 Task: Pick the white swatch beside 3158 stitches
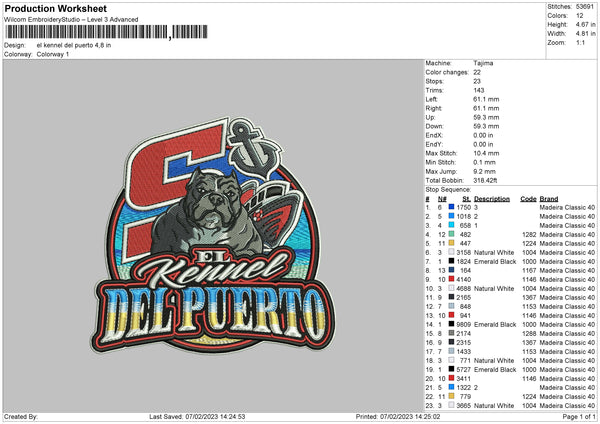tap(452, 252)
